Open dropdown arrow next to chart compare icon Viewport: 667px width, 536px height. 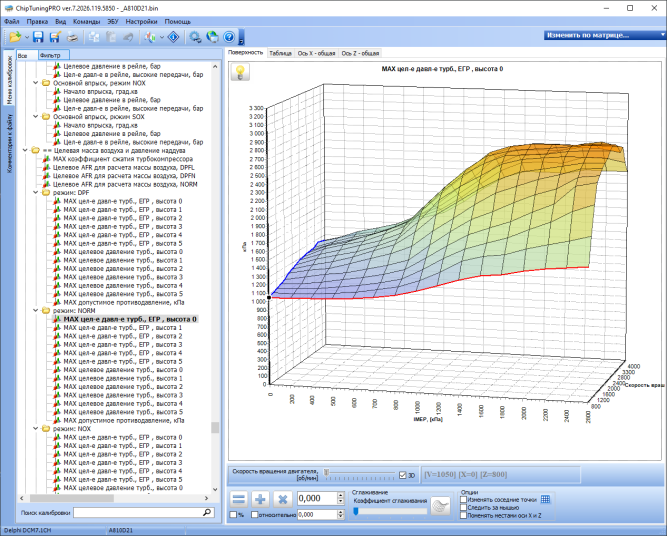pyautogui.click(x=162, y=37)
